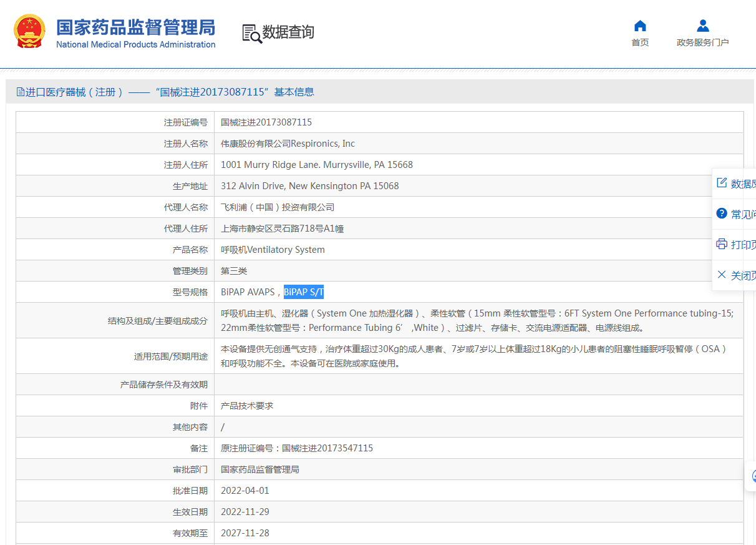Open the 数据查询 search icon
Image resolution: width=756 pixels, height=545 pixels.
(252, 34)
